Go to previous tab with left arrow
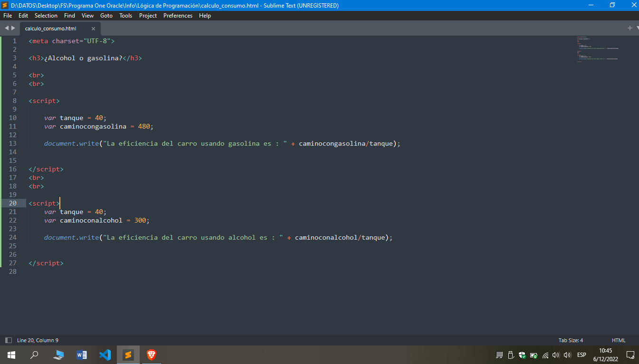The width and height of the screenshot is (639, 364). 7,28
